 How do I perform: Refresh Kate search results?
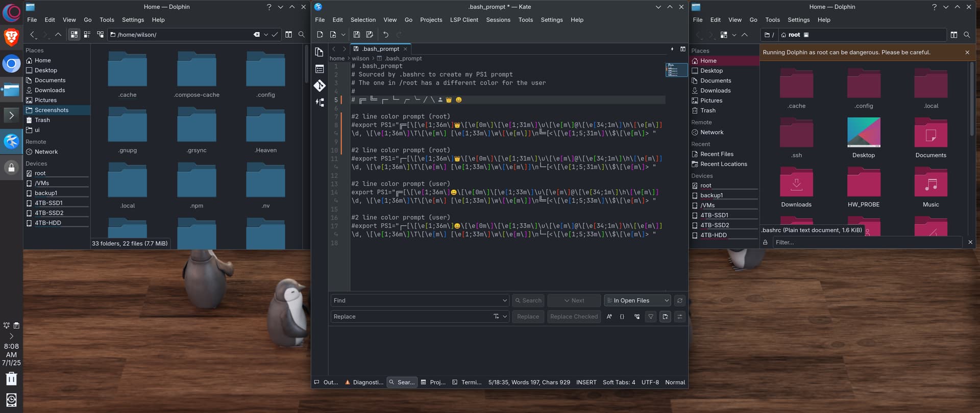(679, 301)
